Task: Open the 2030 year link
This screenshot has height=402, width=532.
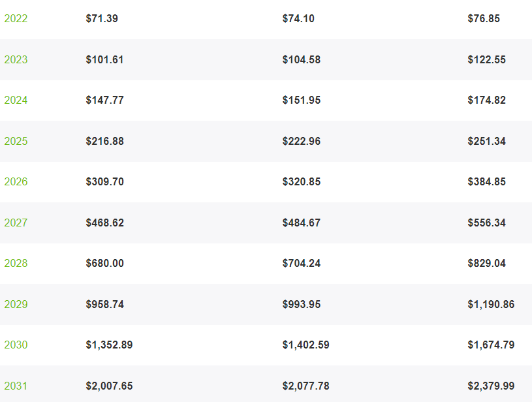Action: [16, 345]
